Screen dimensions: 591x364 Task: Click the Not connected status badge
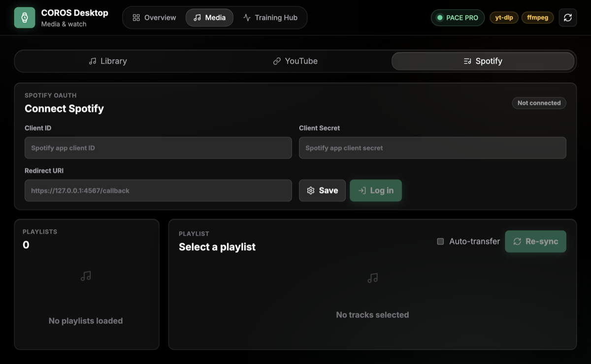(x=539, y=103)
